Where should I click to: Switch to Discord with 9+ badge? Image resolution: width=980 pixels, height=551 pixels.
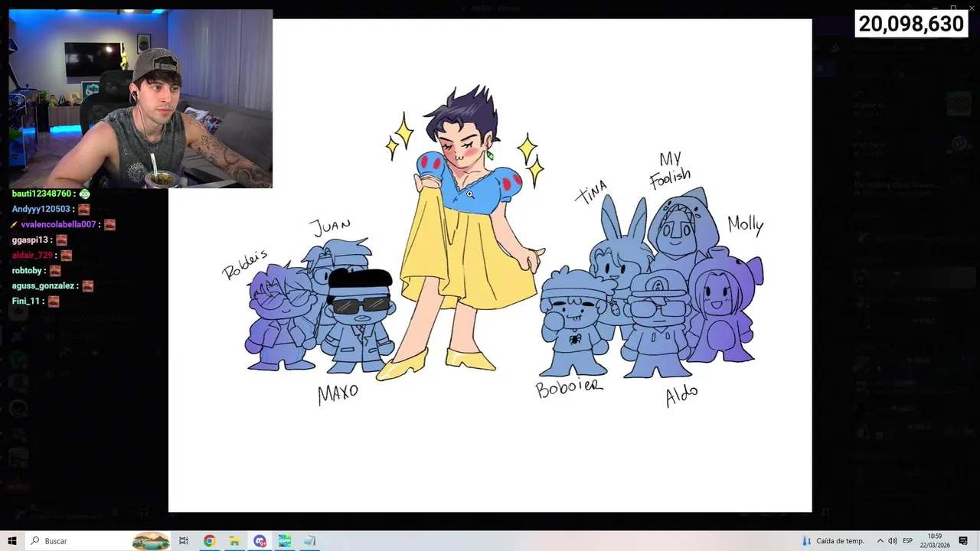tap(260, 541)
